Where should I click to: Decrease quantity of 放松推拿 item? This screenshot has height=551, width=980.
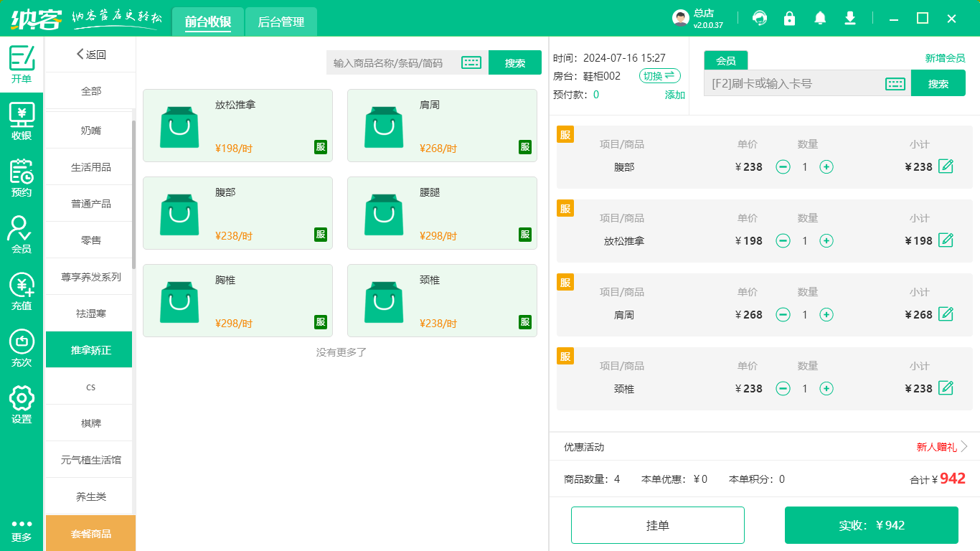[x=783, y=241]
